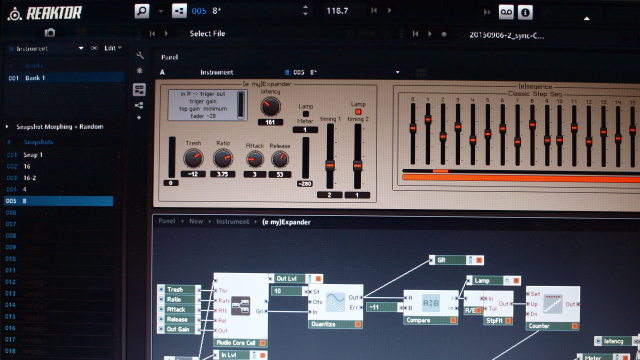Select Bank 1 in the banks list
The width and height of the screenshot is (640, 360).
tap(64, 78)
